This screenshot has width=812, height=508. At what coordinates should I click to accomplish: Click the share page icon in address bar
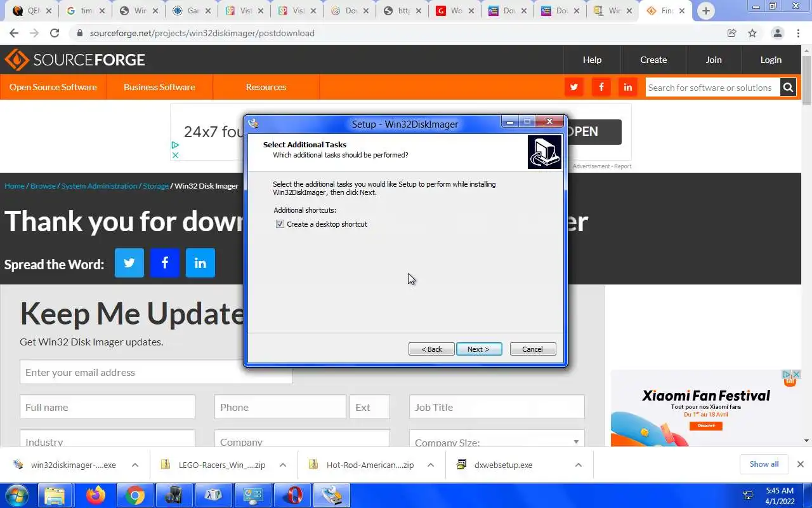click(x=731, y=33)
